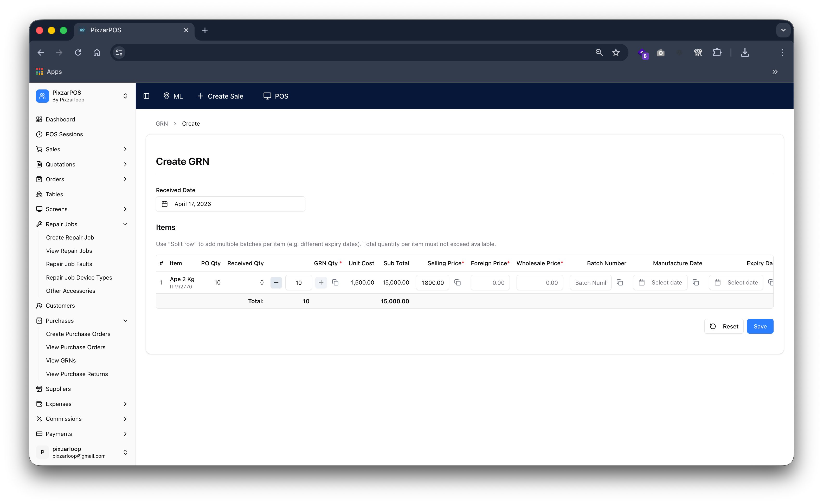The image size is (823, 504).
Task: Collapse the Repair Jobs section
Action: (125, 224)
